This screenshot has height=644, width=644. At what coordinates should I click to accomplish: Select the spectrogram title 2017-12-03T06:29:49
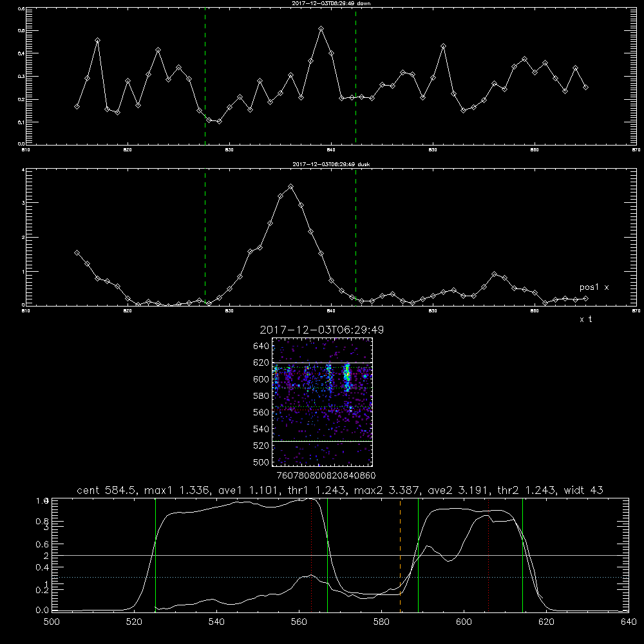coord(321,330)
